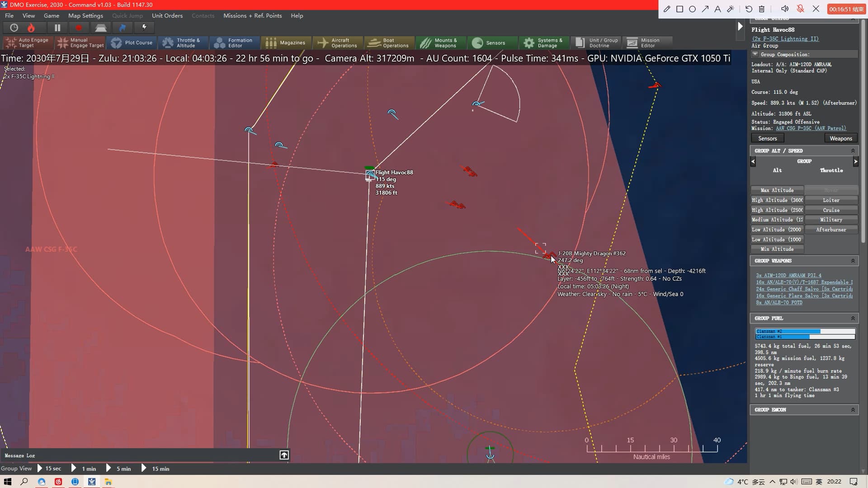
Task: Select the ellipse annotation tool
Action: coord(692,9)
